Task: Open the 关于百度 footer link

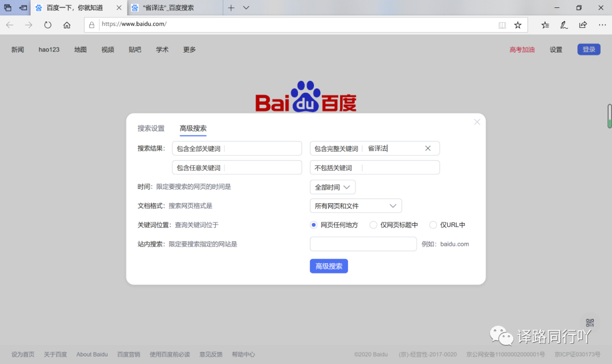Action: 55,354
